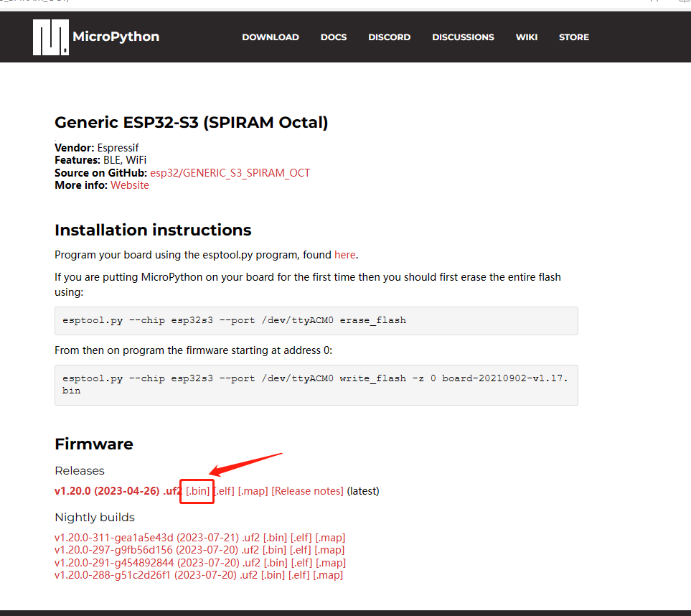Download nightly v1.20.0-291-g454892844 .uf2

coord(157,563)
